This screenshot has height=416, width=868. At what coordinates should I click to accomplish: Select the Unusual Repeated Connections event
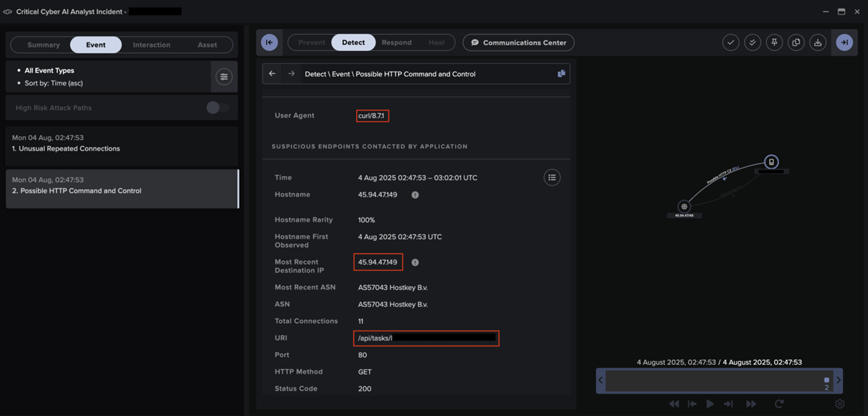point(121,146)
